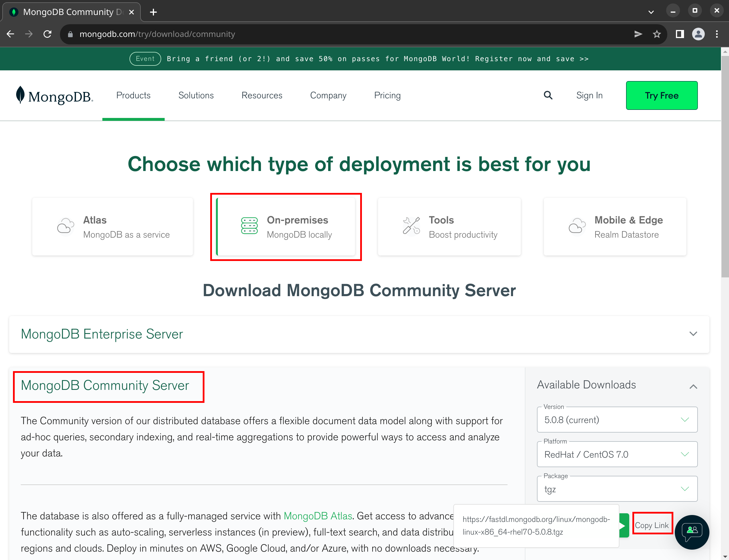Click Sign In link

(589, 95)
